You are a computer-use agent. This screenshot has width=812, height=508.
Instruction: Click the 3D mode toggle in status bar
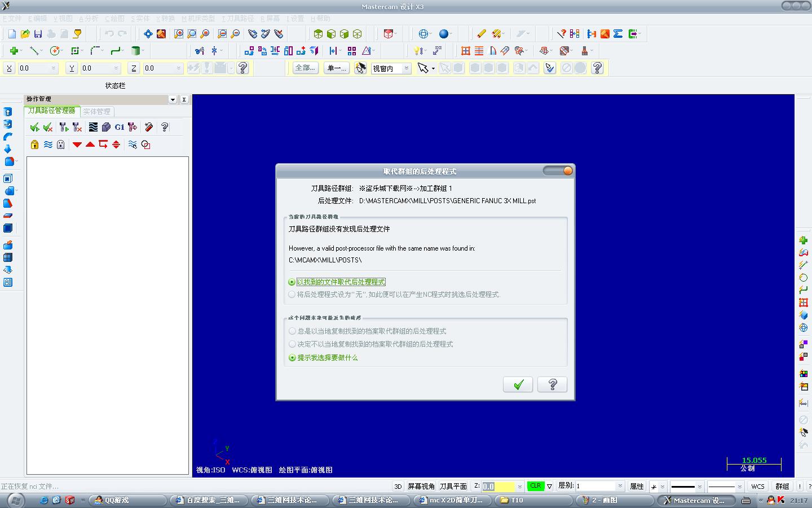(398, 487)
